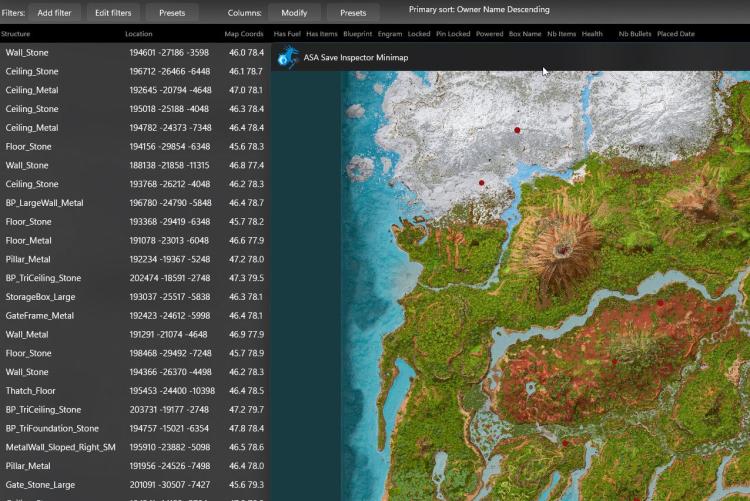This screenshot has height=501, width=750.
Task: Click the Locked column header
Action: (x=419, y=34)
